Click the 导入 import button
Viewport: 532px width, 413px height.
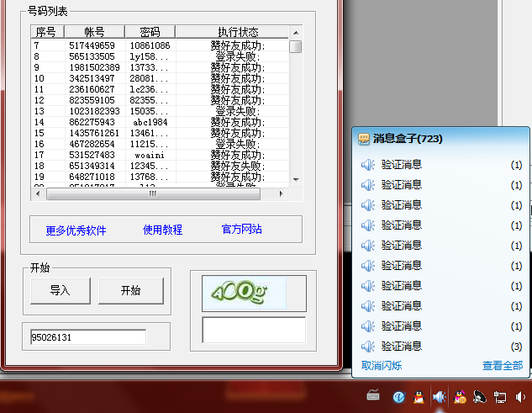[x=61, y=291]
